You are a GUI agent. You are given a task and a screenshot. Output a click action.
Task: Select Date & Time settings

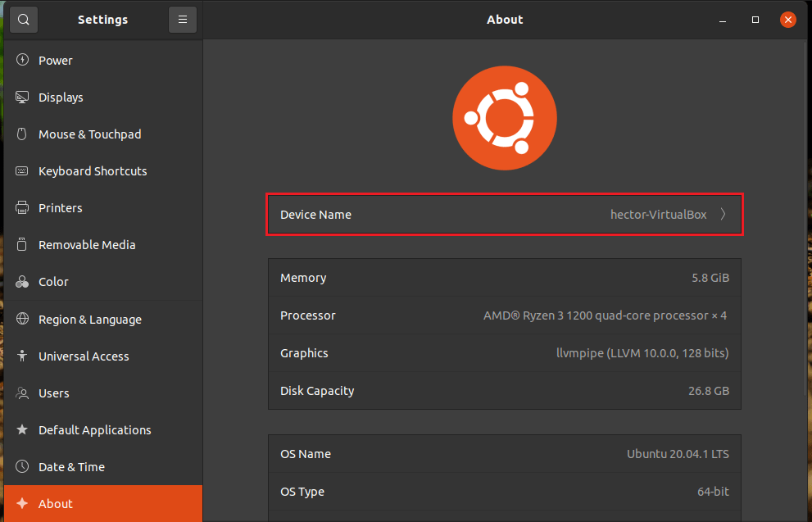coord(22,466)
